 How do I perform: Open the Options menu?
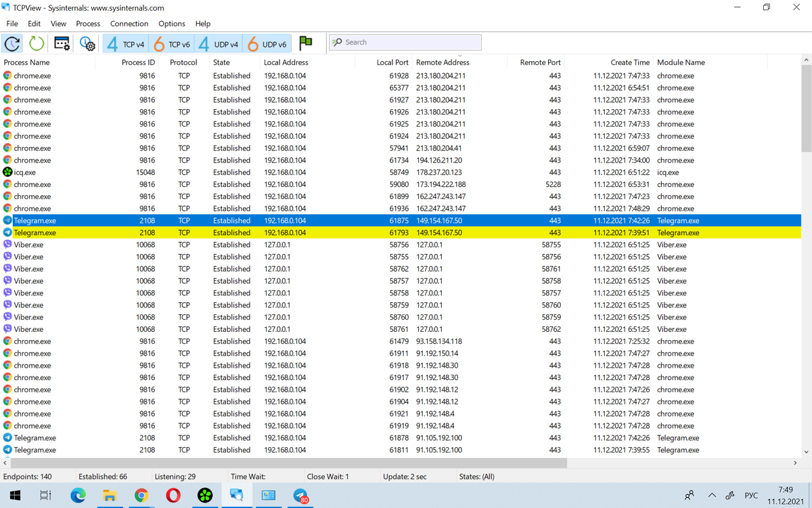(x=172, y=24)
